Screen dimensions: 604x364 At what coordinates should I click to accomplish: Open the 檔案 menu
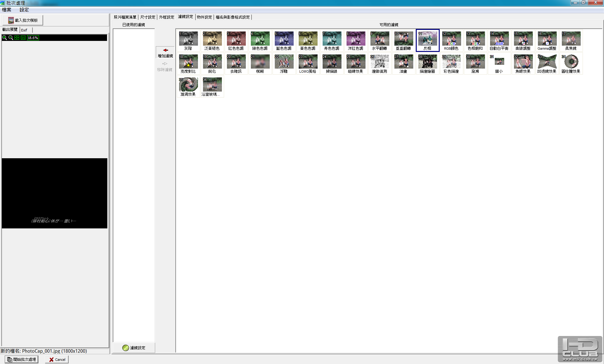(7, 10)
